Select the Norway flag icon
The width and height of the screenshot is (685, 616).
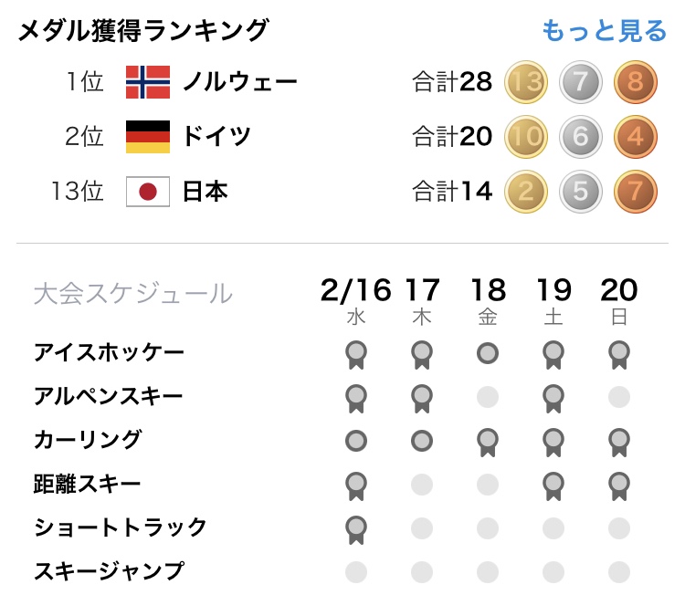[148, 82]
